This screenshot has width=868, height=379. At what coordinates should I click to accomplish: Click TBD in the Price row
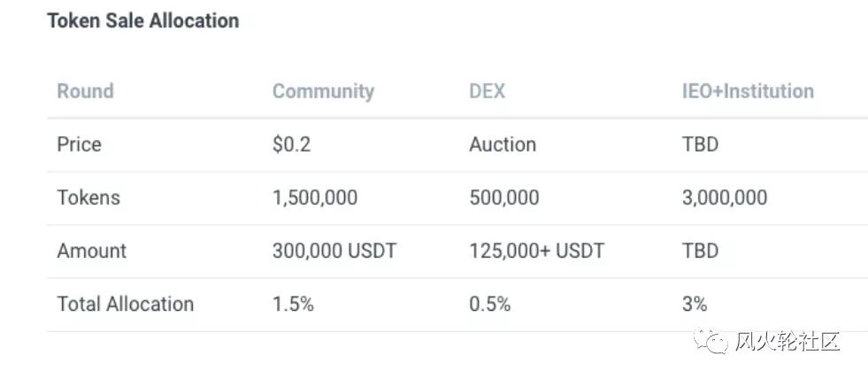700,144
